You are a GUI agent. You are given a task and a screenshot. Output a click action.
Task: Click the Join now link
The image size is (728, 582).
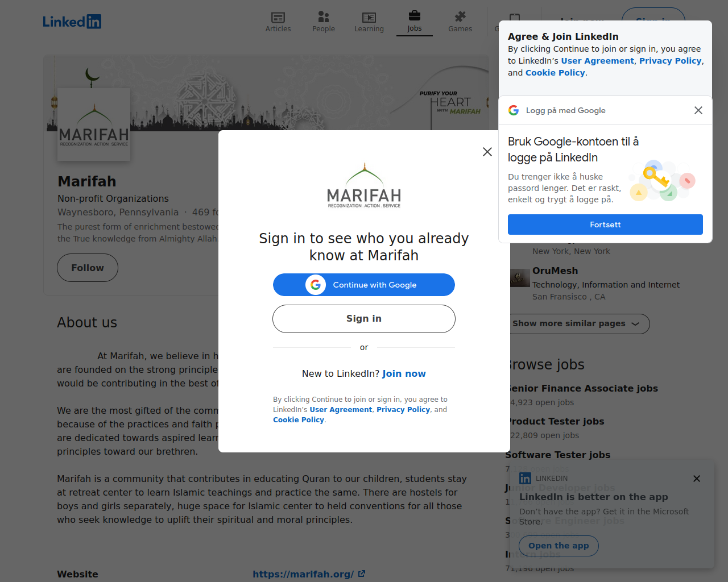click(x=404, y=373)
